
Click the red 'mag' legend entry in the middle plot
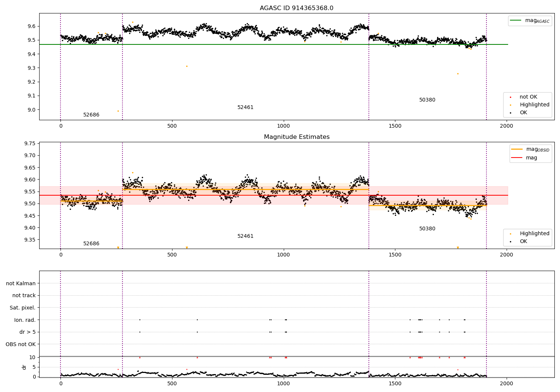click(525, 158)
